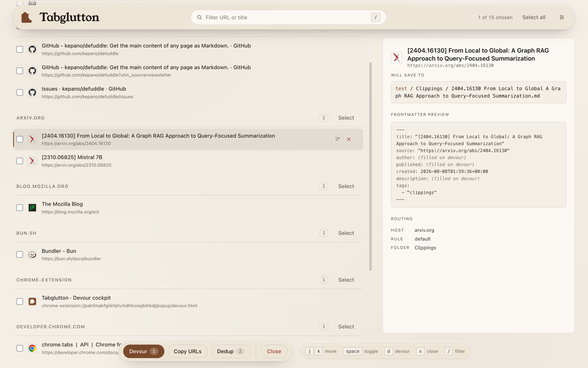The width and height of the screenshot is (588, 368).
Task: Click the Tabglutton logo icon in the header
Action: [27, 18]
